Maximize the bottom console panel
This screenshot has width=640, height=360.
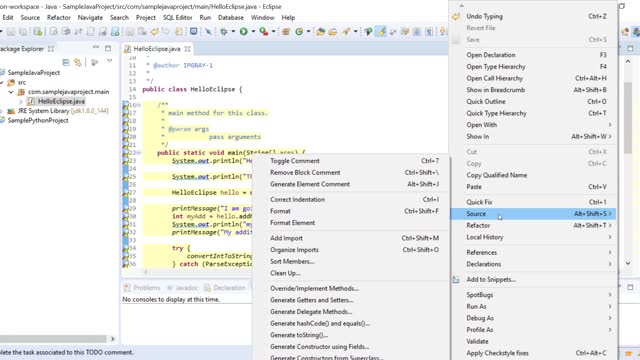pos(630,287)
